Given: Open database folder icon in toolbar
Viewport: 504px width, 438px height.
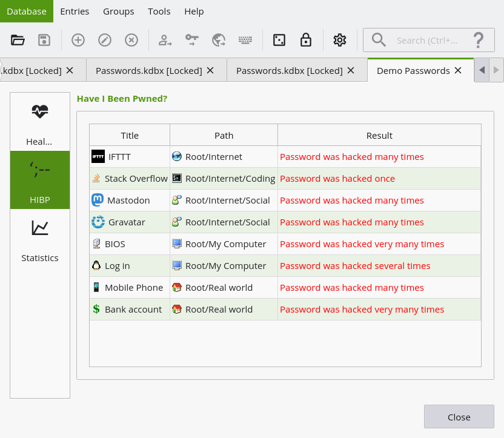Looking at the screenshot, I should [18, 40].
